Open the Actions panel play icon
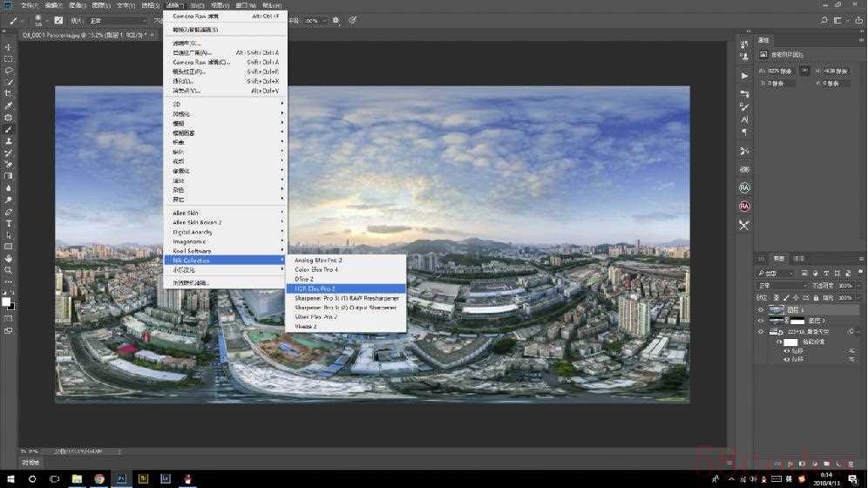This screenshot has width=868, height=488. coord(744,76)
